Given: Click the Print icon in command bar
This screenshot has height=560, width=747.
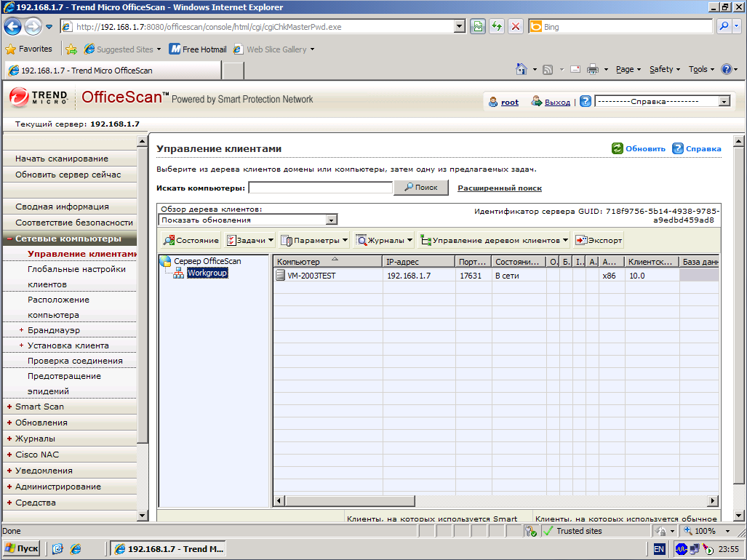Looking at the screenshot, I should point(593,70).
